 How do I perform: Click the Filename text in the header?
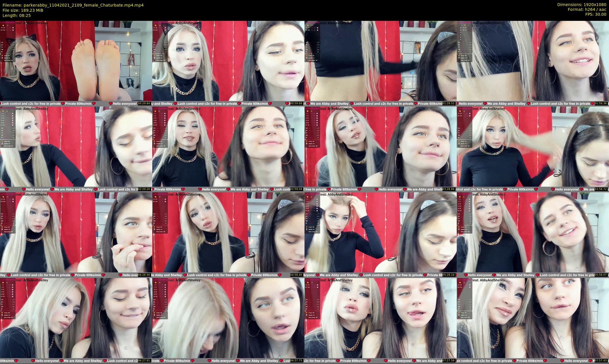(73, 5)
